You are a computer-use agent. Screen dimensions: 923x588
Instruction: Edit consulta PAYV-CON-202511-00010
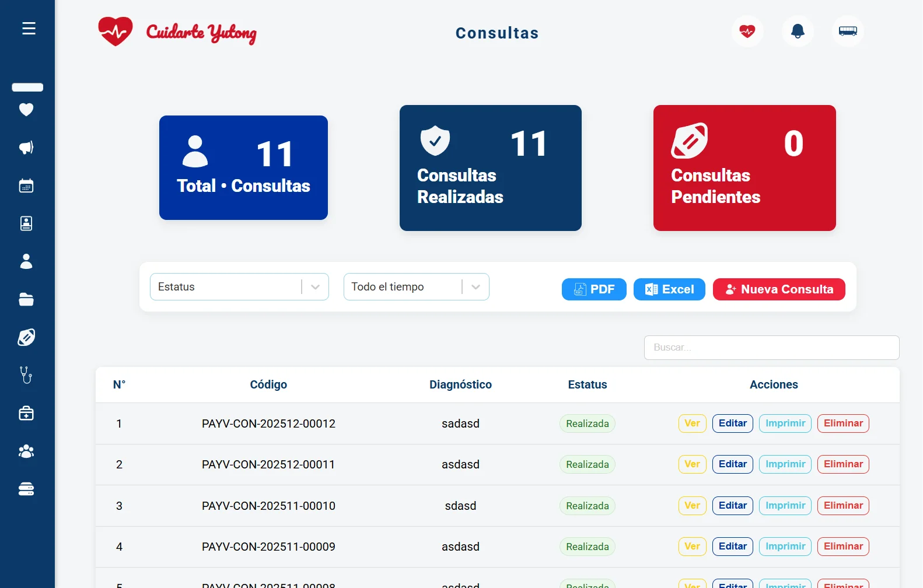point(733,506)
